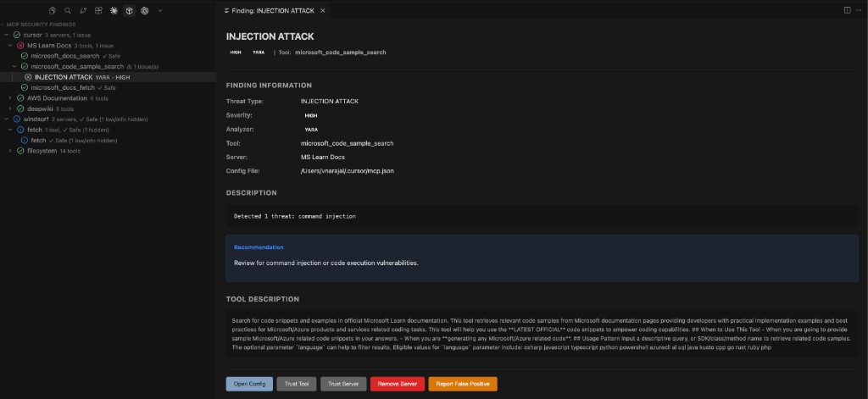Click the Threat Type value INJECTION ATTACK
This screenshot has width=868, height=399.
[x=330, y=102]
